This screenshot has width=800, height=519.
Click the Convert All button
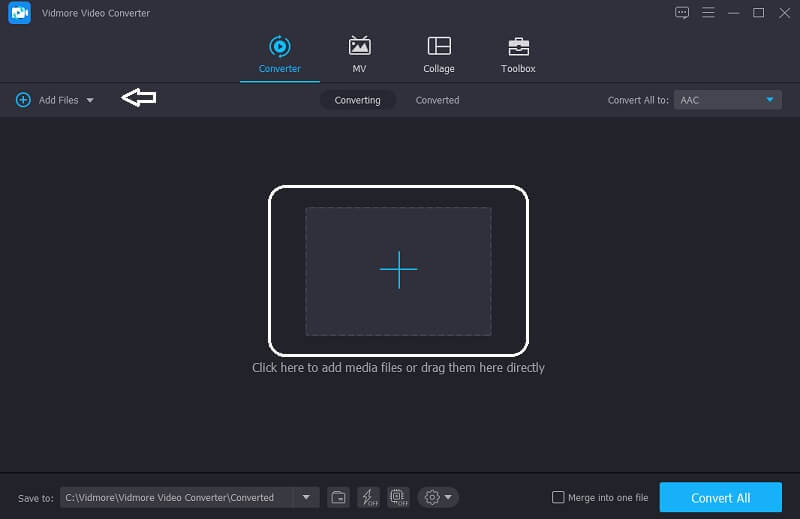pyautogui.click(x=720, y=498)
